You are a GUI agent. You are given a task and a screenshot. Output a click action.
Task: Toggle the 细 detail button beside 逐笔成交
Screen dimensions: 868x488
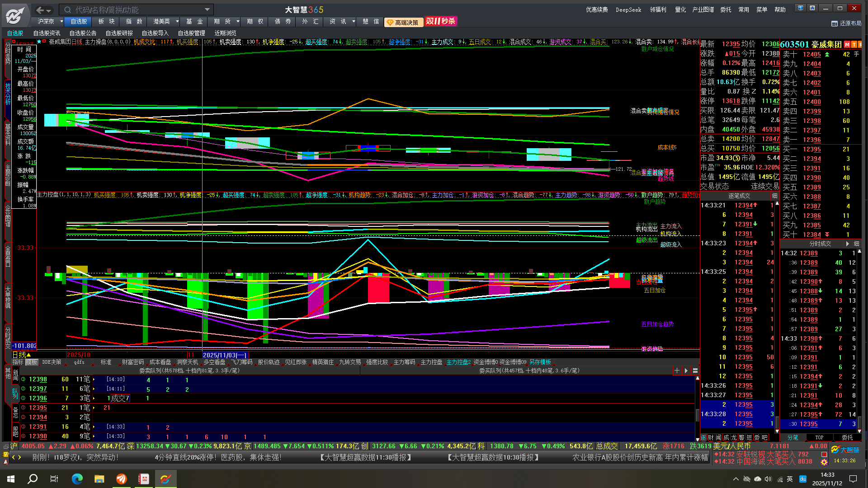[x=774, y=196]
